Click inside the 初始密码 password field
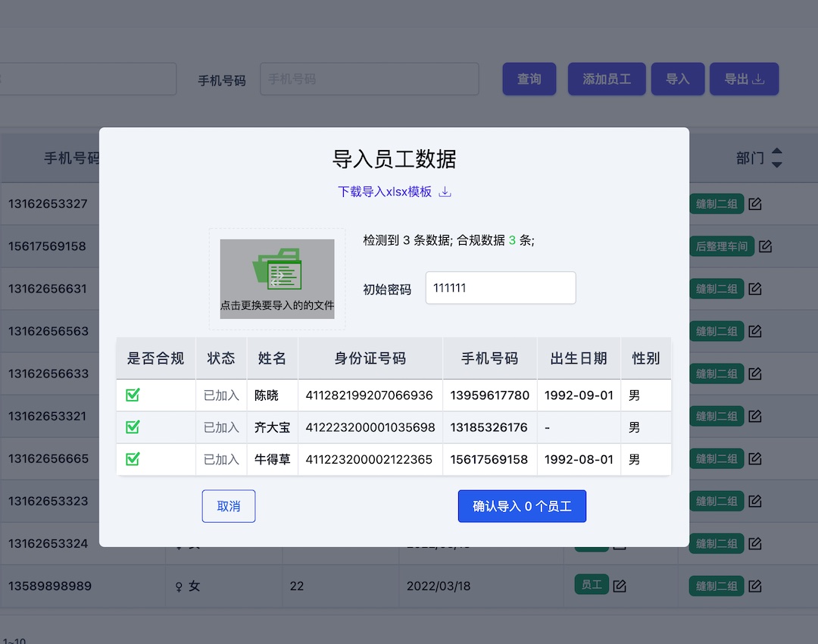 [x=501, y=288]
